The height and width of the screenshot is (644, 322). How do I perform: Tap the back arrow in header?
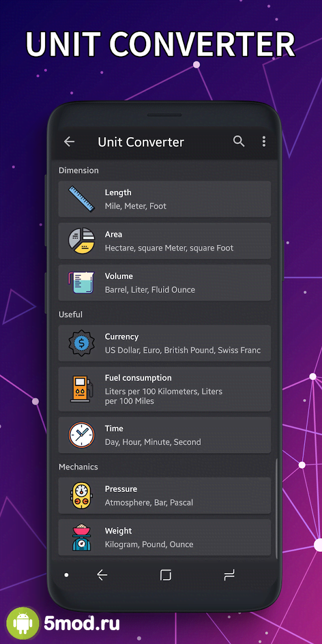[69, 142]
